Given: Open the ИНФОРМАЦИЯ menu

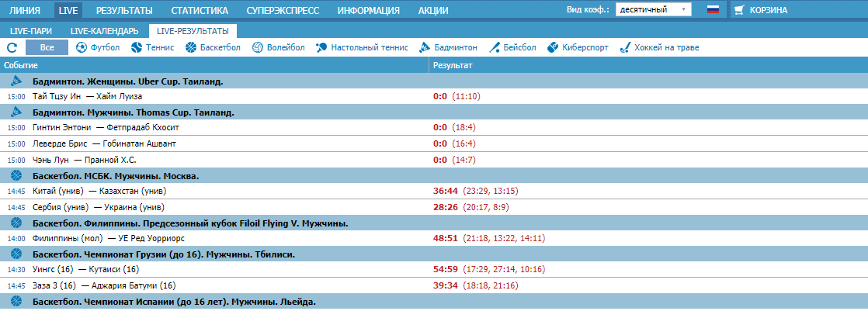Looking at the screenshot, I should coord(369,10).
